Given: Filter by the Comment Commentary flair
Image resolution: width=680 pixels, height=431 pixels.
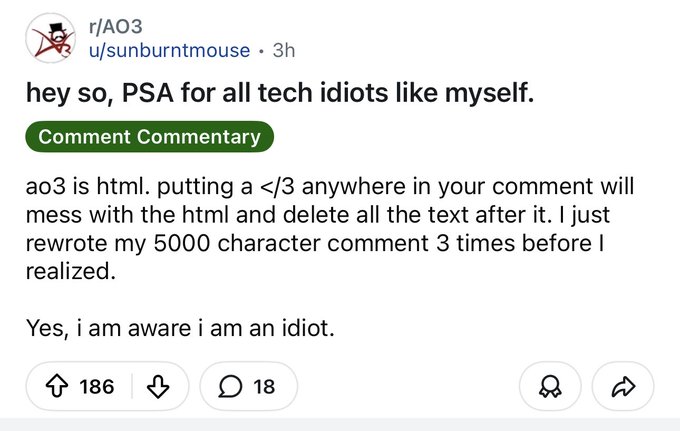Looking at the screenshot, I should [x=149, y=138].
